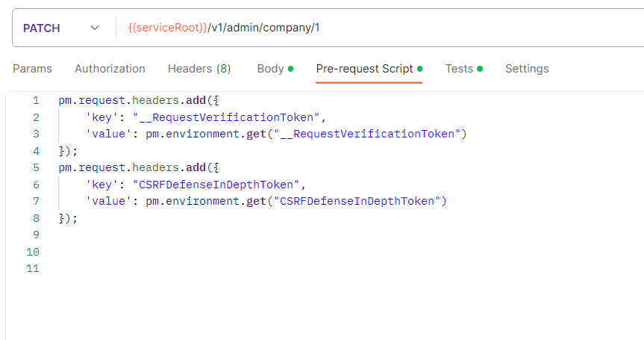
Task: Open the Authorization tab
Action: click(110, 69)
